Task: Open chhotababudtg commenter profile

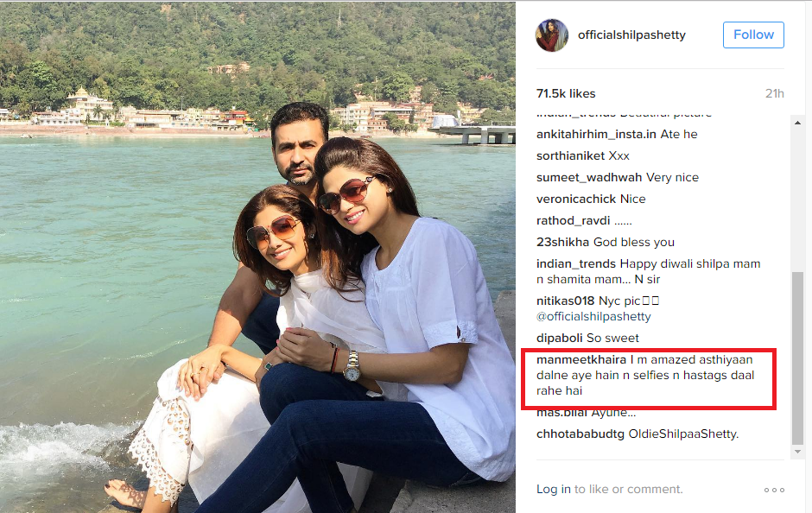Action: pyautogui.click(x=580, y=434)
